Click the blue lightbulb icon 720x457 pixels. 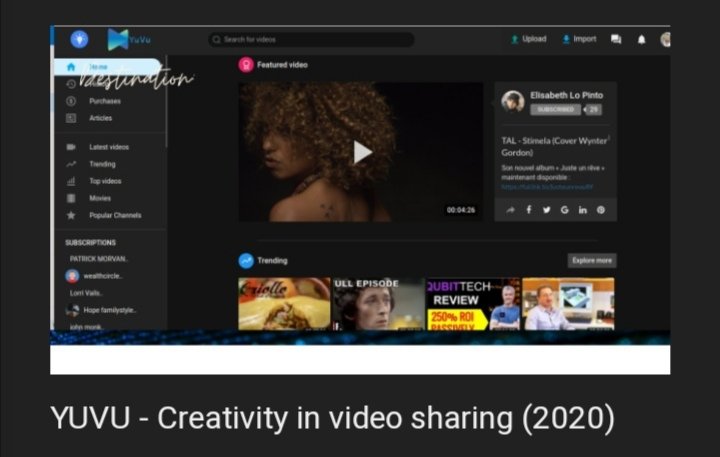(x=79, y=39)
